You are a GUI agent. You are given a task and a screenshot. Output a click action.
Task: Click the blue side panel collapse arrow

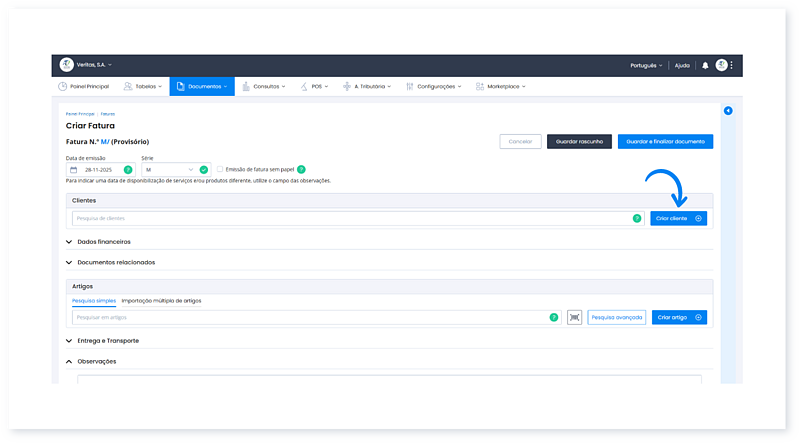[728, 110]
